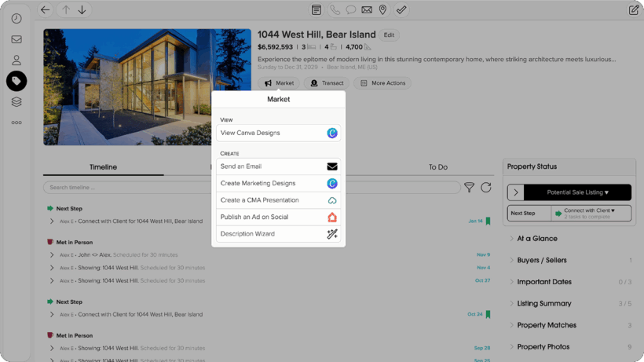Image resolution: width=644 pixels, height=362 pixels.
Task: Open More Actions
Action: (382, 83)
